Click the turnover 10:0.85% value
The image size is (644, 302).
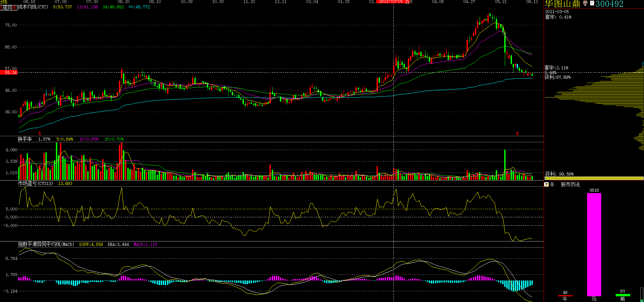[x=89, y=139]
